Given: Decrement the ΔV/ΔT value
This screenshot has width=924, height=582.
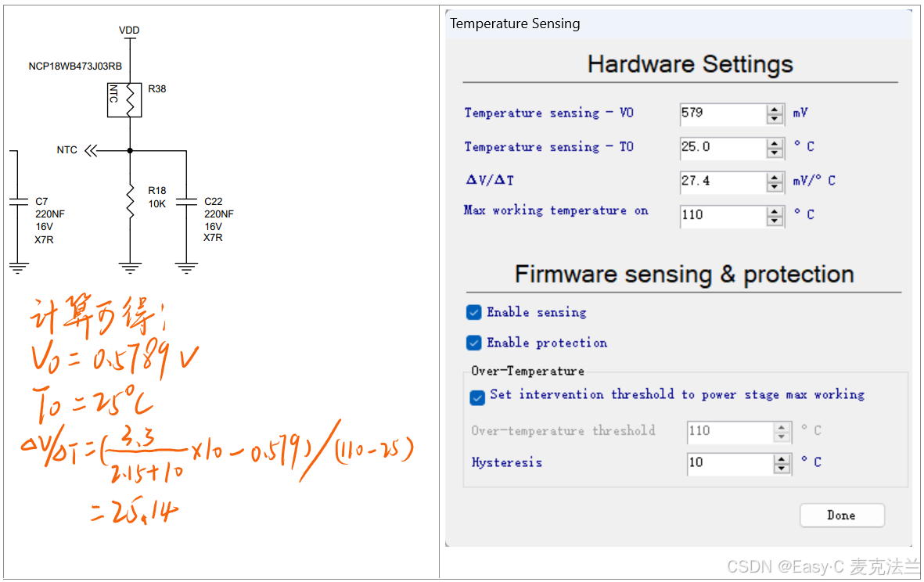Looking at the screenshot, I should pos(775,186).
